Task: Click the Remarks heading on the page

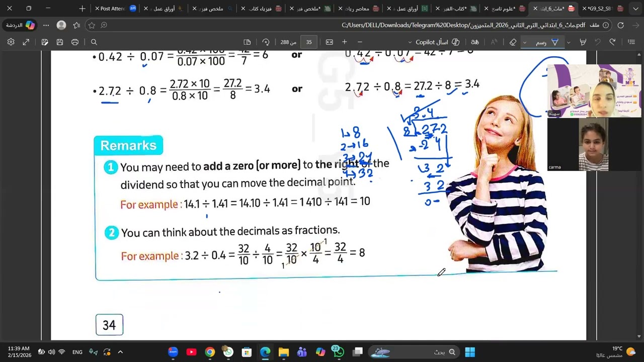Action: [x=128, y=145]
